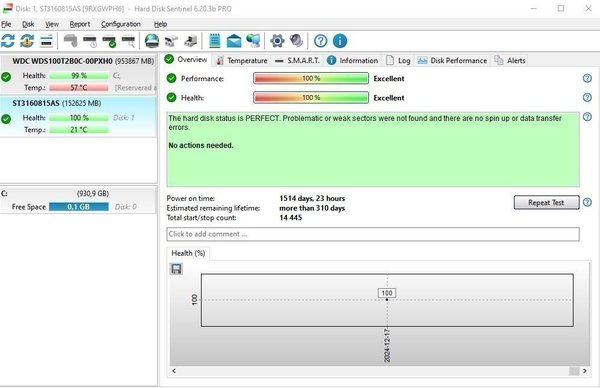This screenshot has width=600, height=388.
Task: Switch to the Alerts tab
Action: click(510, 60)
